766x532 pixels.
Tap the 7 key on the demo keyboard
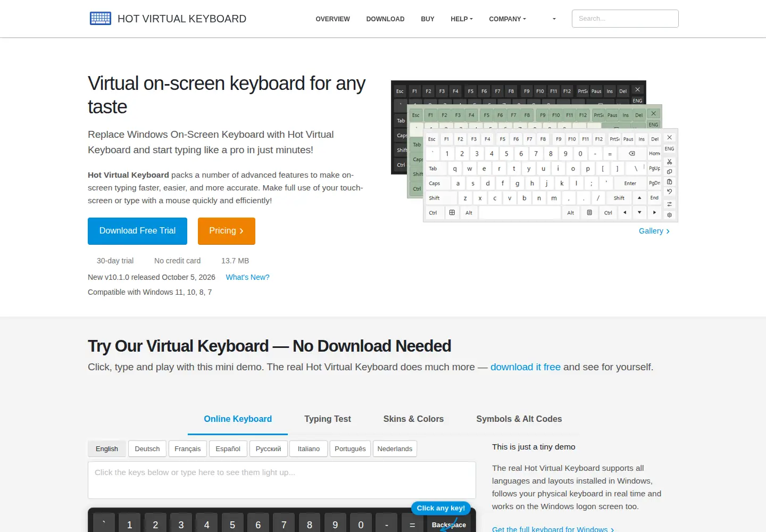pos(284,523)
